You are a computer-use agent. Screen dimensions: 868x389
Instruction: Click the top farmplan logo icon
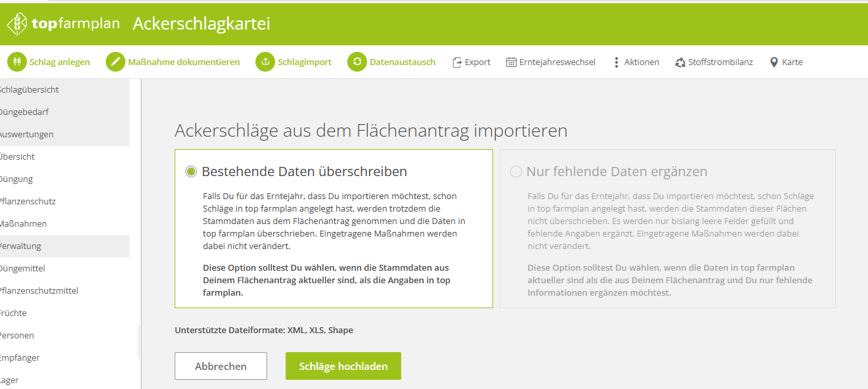(17, 24)
